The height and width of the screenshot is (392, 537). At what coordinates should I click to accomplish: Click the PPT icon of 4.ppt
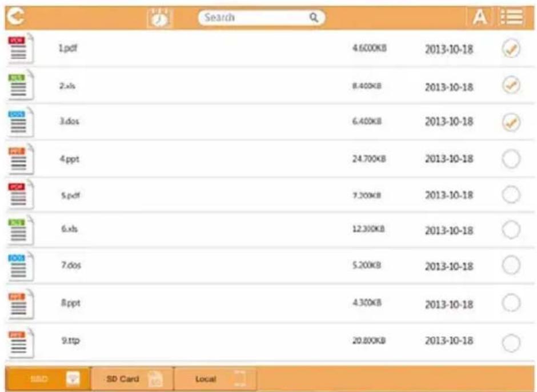coord(21,159)
